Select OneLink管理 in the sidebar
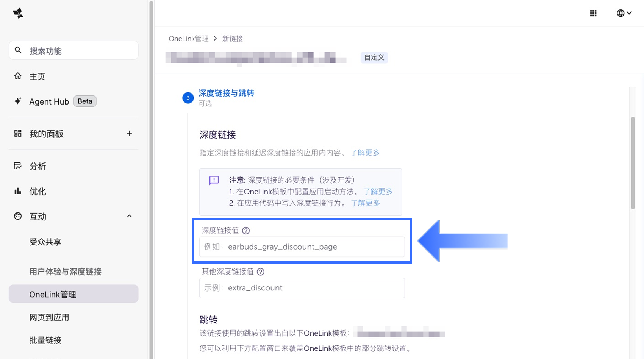Viewport: 644px width, 359px height. [x=73, y=294]
